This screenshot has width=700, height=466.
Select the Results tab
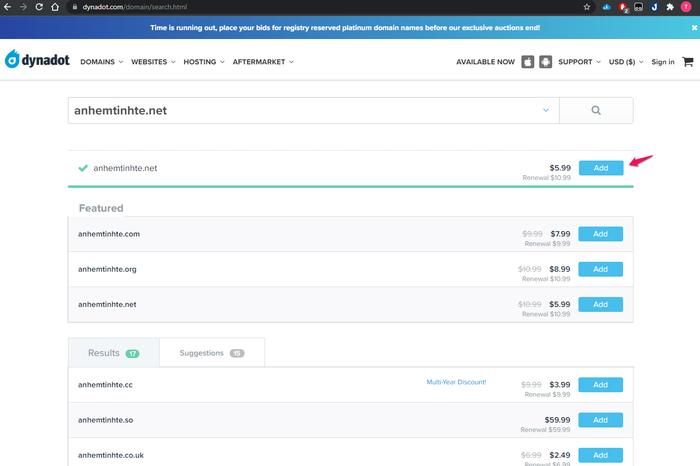(113, 353)
